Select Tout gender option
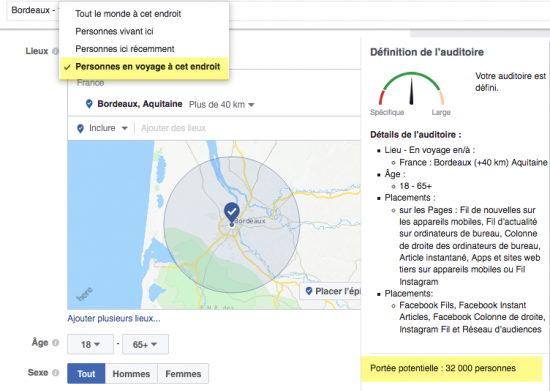550x391 pixels. tap(86, 373)
